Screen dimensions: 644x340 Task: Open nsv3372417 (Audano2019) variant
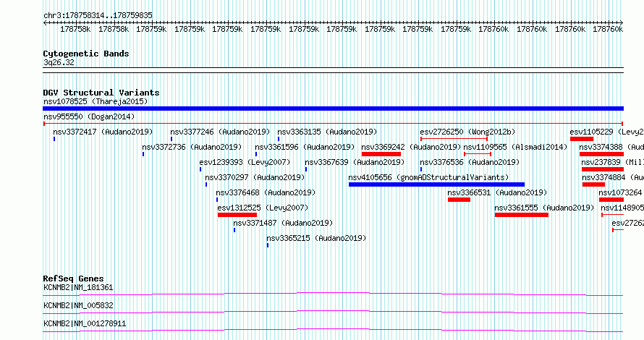click(103, 132)
